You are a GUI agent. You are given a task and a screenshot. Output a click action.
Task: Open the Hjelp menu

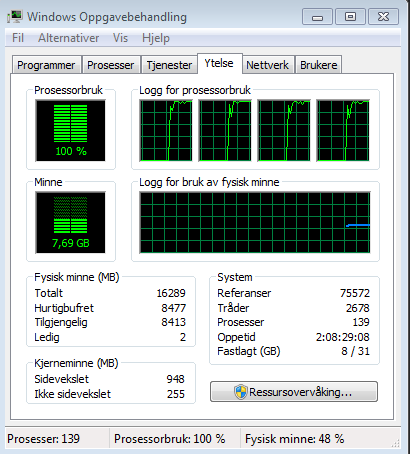(x=156, y=38)
